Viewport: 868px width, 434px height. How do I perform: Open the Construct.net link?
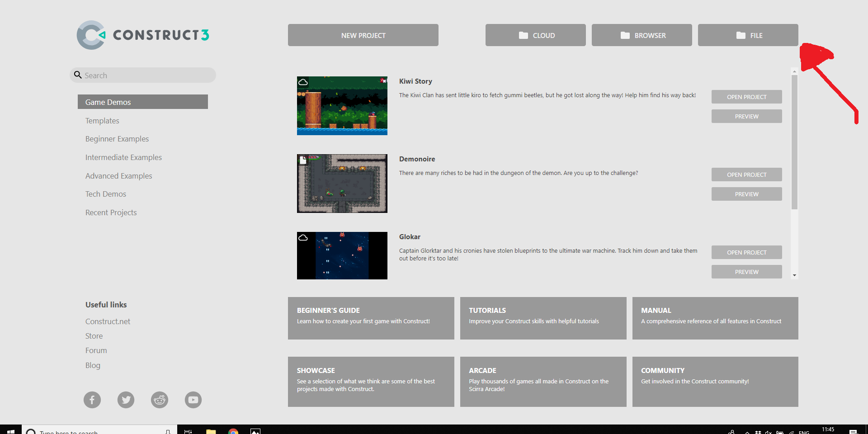pyautogui.click(x=108, y=321)
